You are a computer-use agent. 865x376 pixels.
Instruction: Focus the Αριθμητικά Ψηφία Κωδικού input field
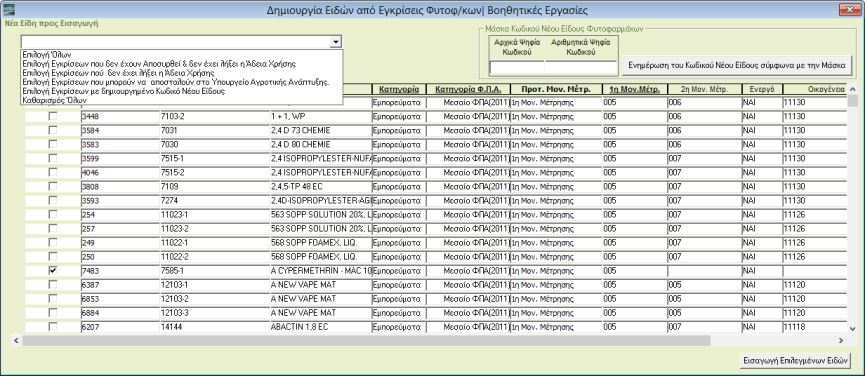point(581,67)
